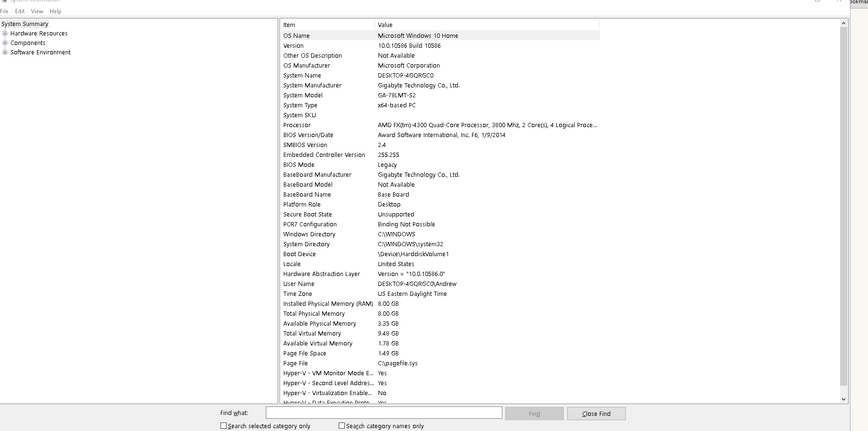Open the Help menu
The image size is (868, 431).
pos(55,11)
